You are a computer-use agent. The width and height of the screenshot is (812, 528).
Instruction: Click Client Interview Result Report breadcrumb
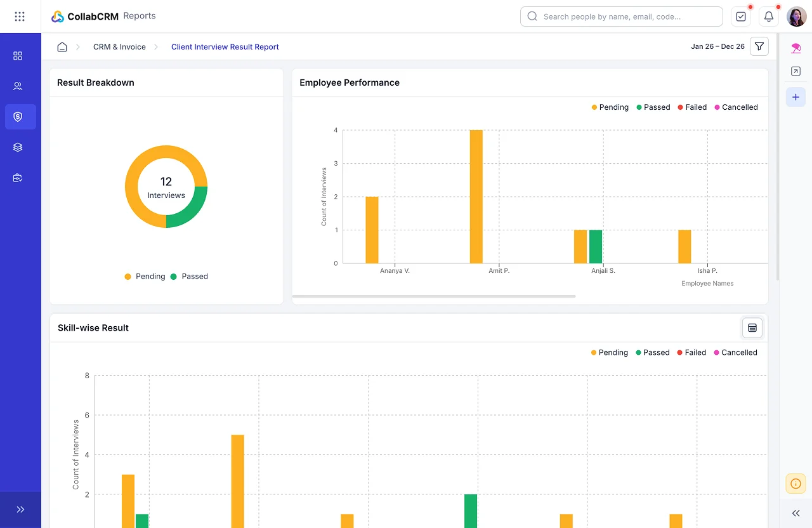coord(225,47)
